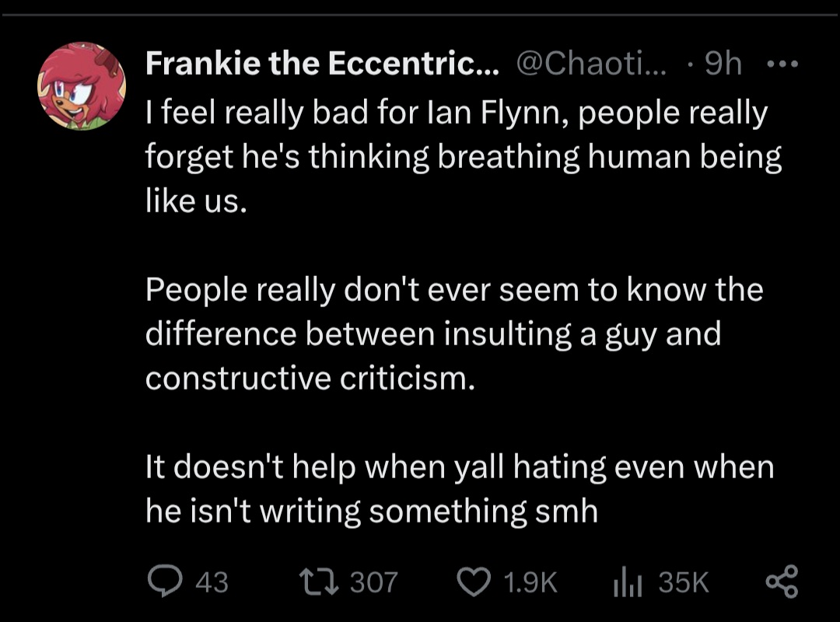The height and width of the screenshot is (622, 840).
Task: Repost using the retweet arrows icon
Action: pos(319,582)
